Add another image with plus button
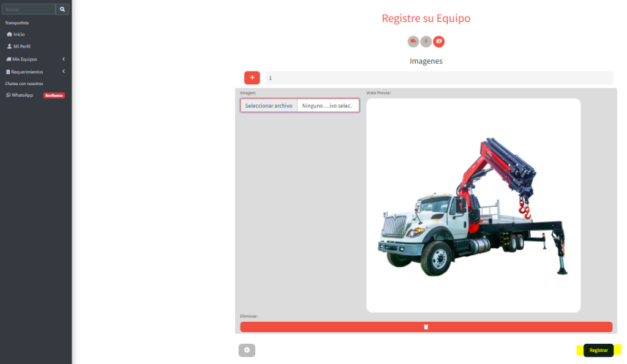The width and height of the screenshot is (627, 364). tap(252, 78)
